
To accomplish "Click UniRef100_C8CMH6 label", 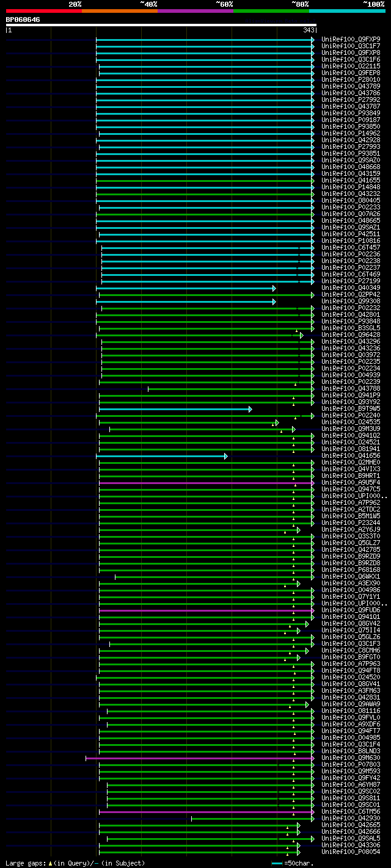I will coord(351,651).
